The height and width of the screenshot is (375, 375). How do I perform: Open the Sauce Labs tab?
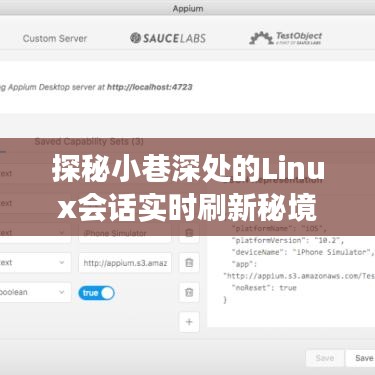click(x=168, y=38)
